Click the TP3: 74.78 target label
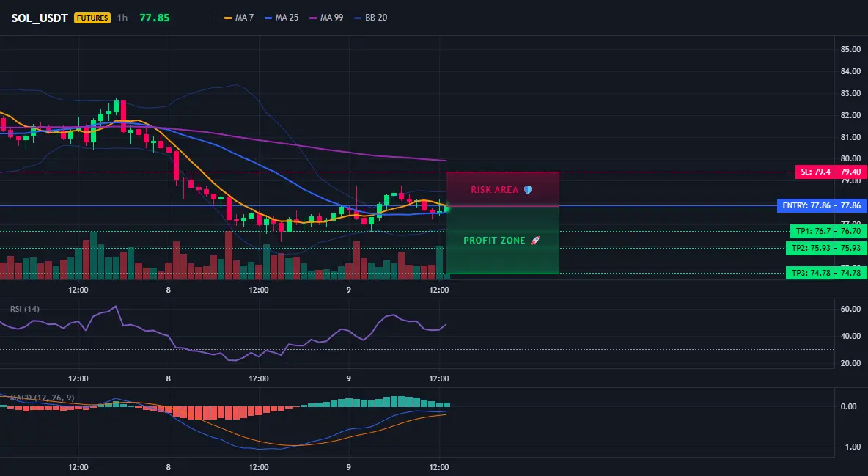The height and width of the screenshot is (476, 868). click(x=810, y=273)
